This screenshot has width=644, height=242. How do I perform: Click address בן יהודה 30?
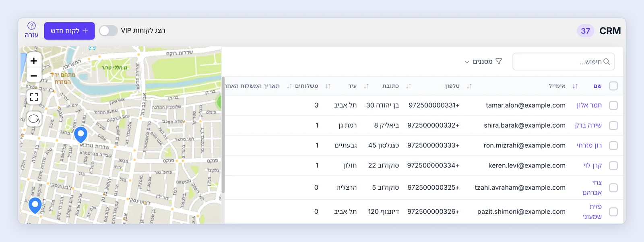[x=382, y=105]
